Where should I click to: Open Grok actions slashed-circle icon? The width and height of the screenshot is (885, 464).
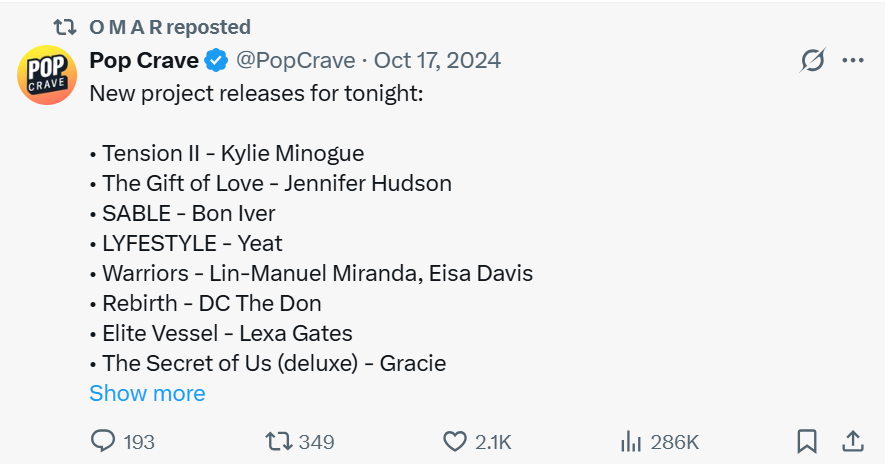tap(813, 61)
